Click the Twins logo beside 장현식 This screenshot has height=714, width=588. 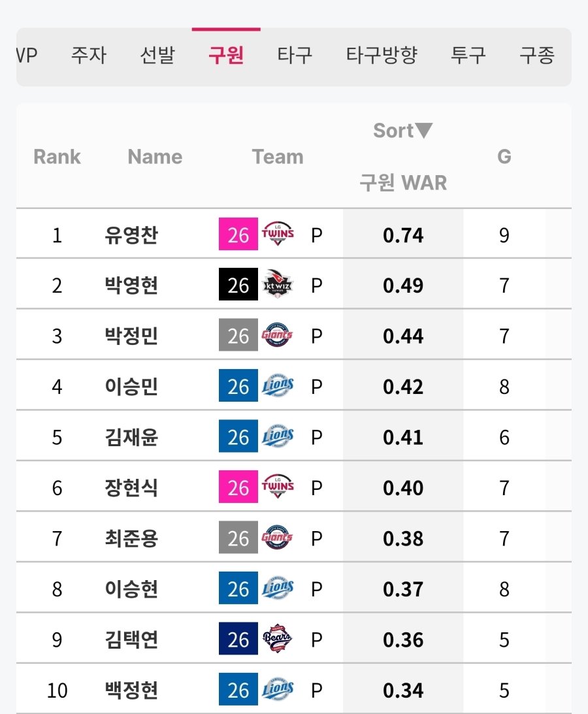point(278,488)
